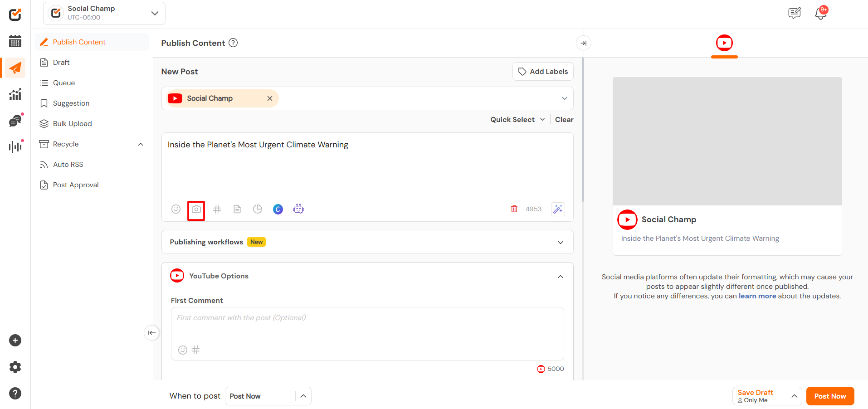This screenshot has height=409, width=868.
Task: Click the red trash delete icon
Action: coord(514,209)
